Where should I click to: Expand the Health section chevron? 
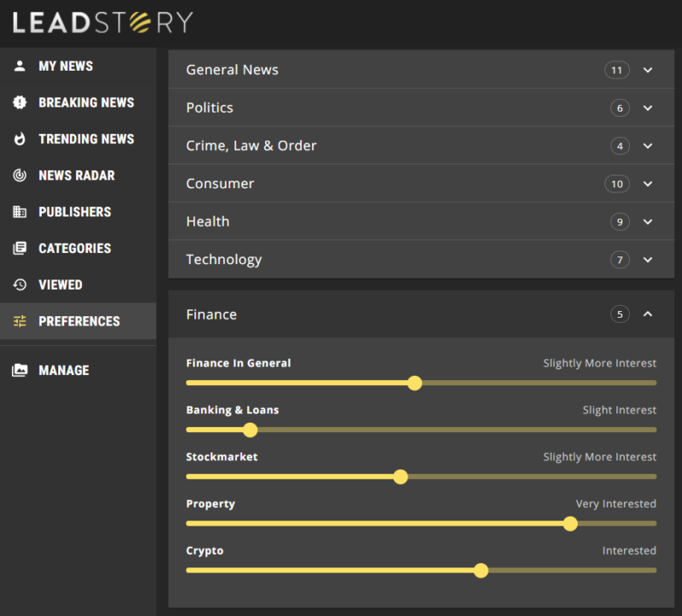(x=648, y=222)
